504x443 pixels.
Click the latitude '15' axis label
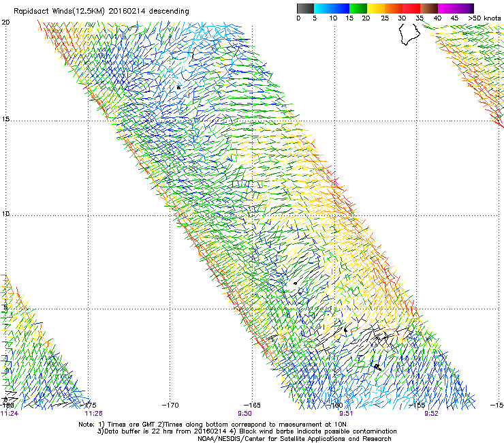click(5, 119)
